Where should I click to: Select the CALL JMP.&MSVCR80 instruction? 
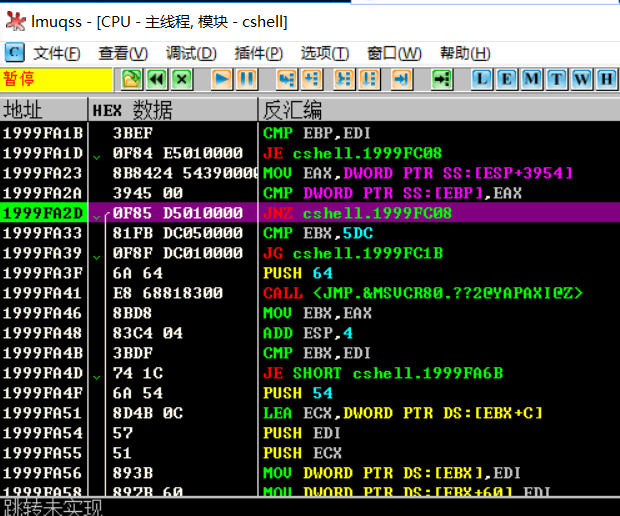(423, 293)
